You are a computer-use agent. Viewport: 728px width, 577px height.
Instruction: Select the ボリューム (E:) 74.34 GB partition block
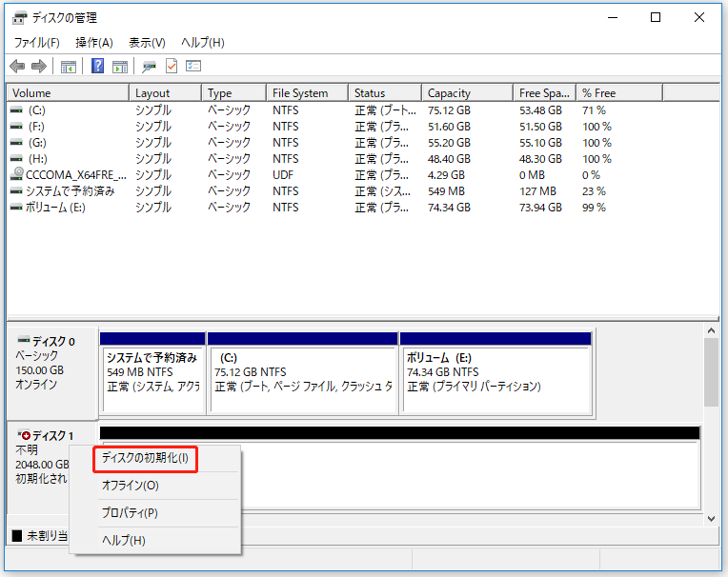tap(495, 372)
